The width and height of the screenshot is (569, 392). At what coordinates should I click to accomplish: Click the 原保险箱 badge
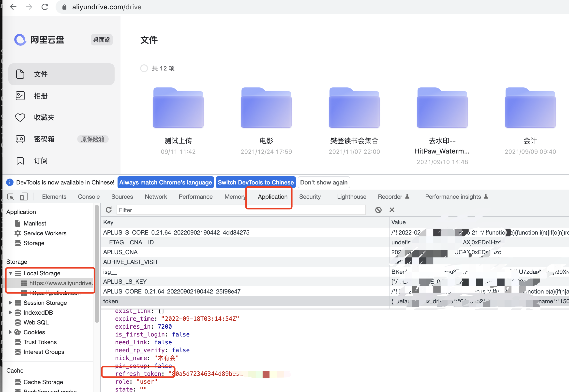pyautogui.click(x=93, y=139)
